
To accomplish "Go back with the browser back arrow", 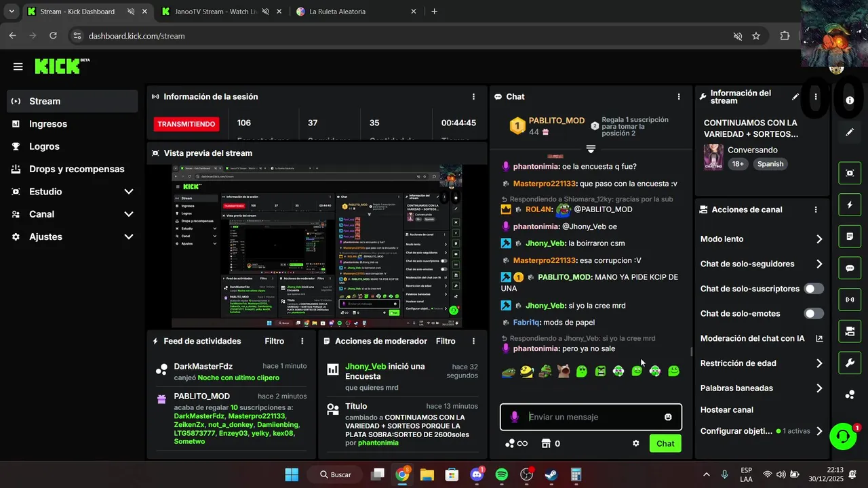I will (13, 35).
